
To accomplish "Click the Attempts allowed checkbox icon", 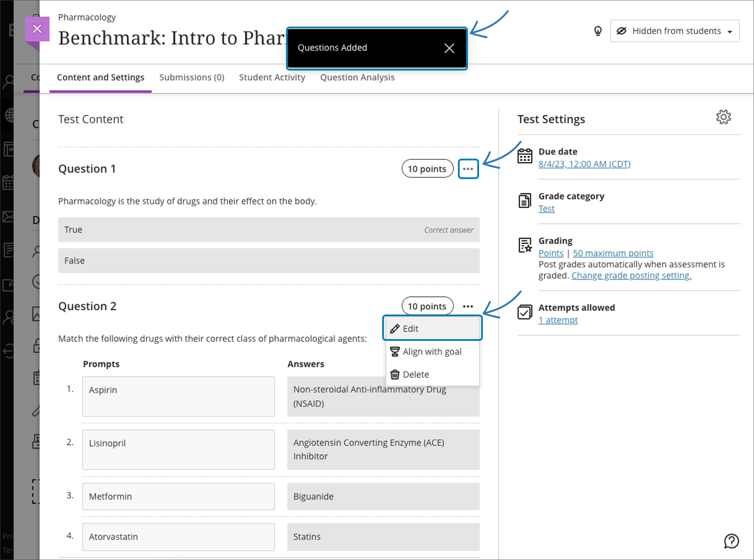I will coord(525,312).
